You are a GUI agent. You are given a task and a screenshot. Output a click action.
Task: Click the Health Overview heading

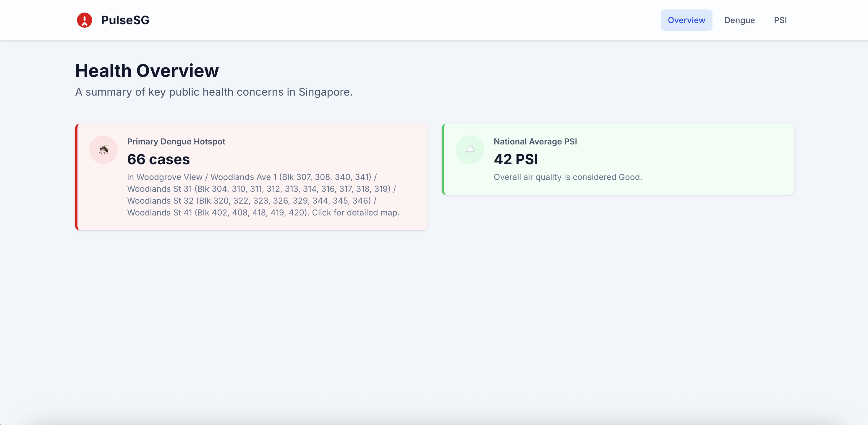[147, 71]
